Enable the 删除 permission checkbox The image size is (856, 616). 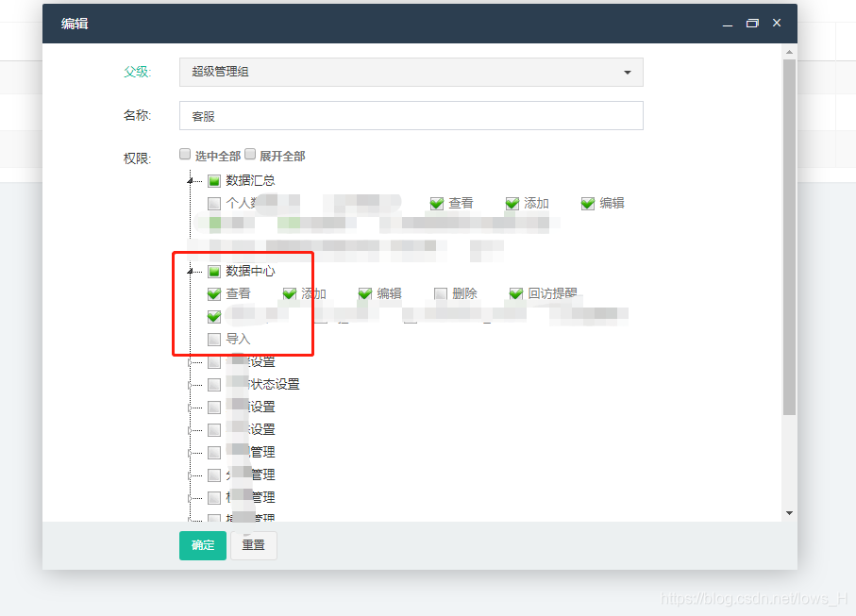click(441, 294)
